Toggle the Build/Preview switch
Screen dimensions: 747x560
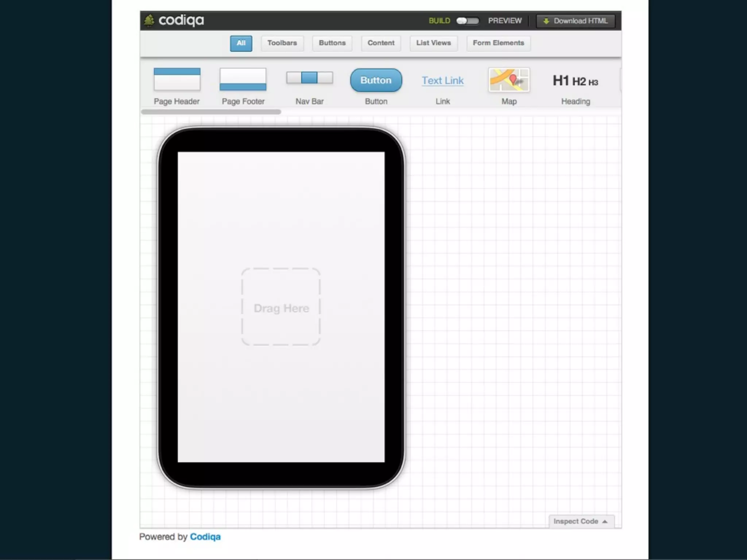click(468, 21)
